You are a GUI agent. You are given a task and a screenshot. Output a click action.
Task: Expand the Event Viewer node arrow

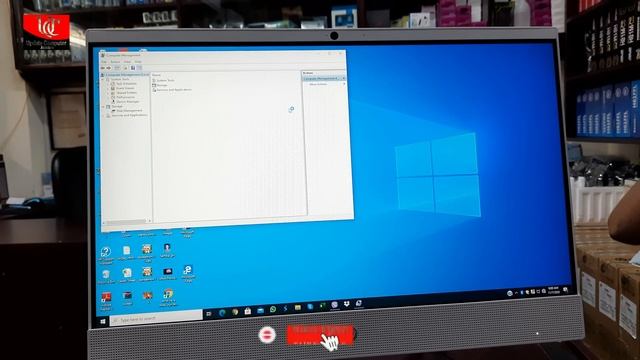click(x=109, y=88)
